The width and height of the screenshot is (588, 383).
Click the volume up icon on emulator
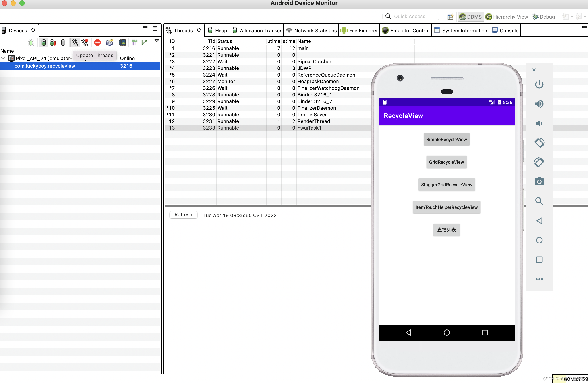539,104
